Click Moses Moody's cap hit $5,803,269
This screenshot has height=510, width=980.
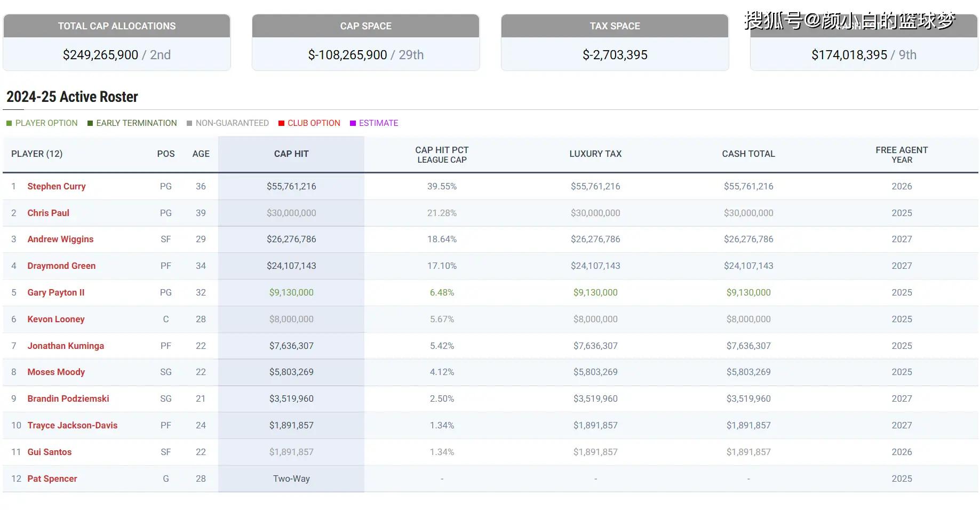click(x=291, y=372)
